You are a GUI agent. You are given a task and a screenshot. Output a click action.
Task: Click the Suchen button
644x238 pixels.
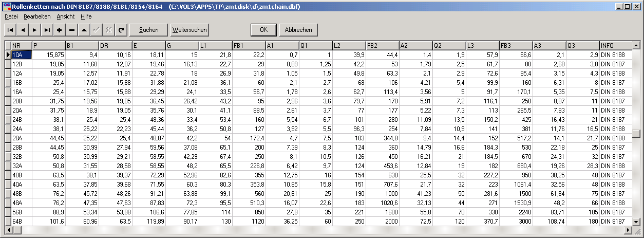pos(148,30)
